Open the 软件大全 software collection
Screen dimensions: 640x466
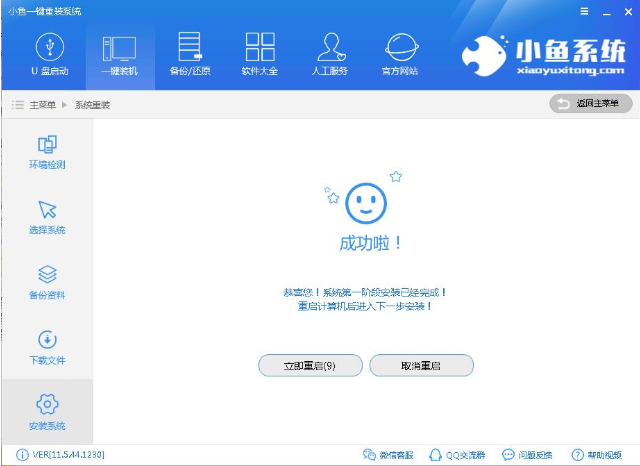[x=260, y=55]
